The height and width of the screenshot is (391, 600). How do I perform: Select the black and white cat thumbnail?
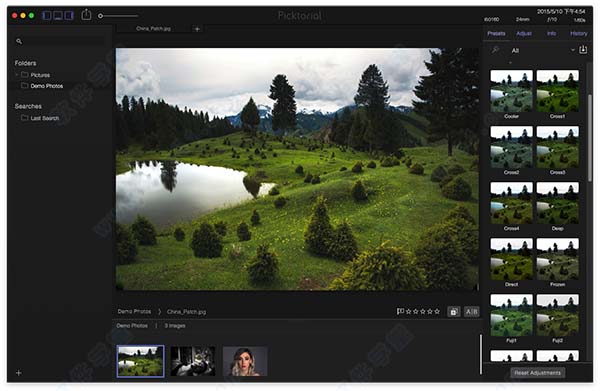click(x=192, y=361)
